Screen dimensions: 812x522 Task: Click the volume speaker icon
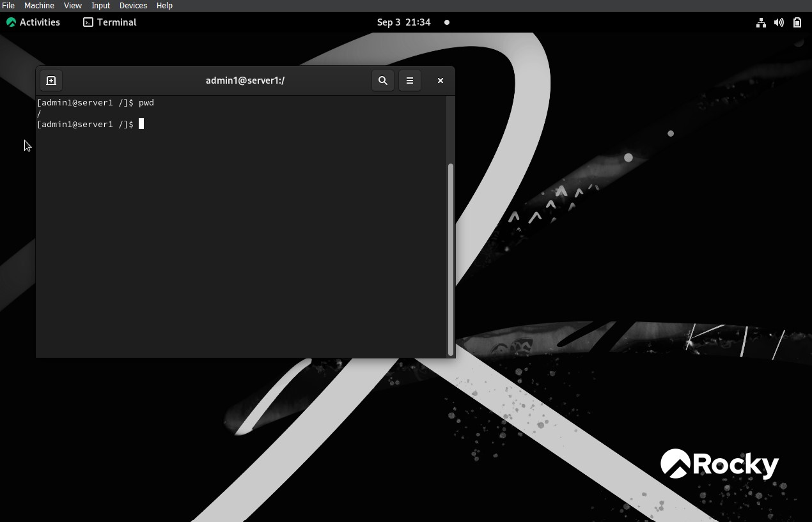coord(779,22)
